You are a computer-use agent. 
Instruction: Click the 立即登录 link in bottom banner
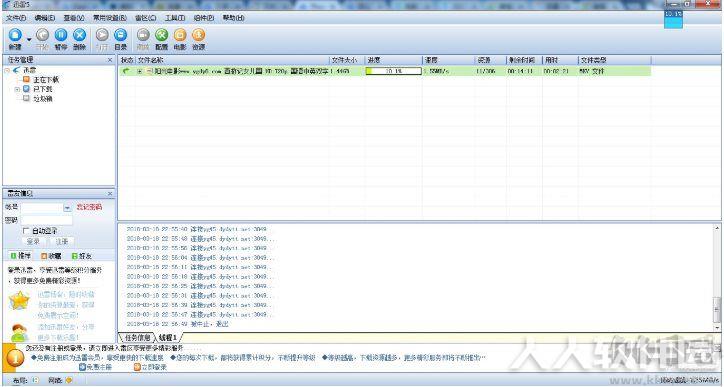[x=150, y=367]
